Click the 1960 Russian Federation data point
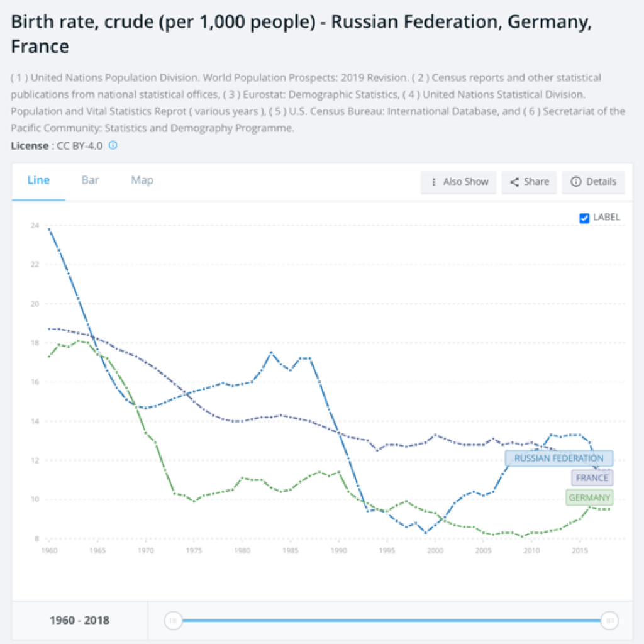Screen dimensions: 644x644 [49, 230]
